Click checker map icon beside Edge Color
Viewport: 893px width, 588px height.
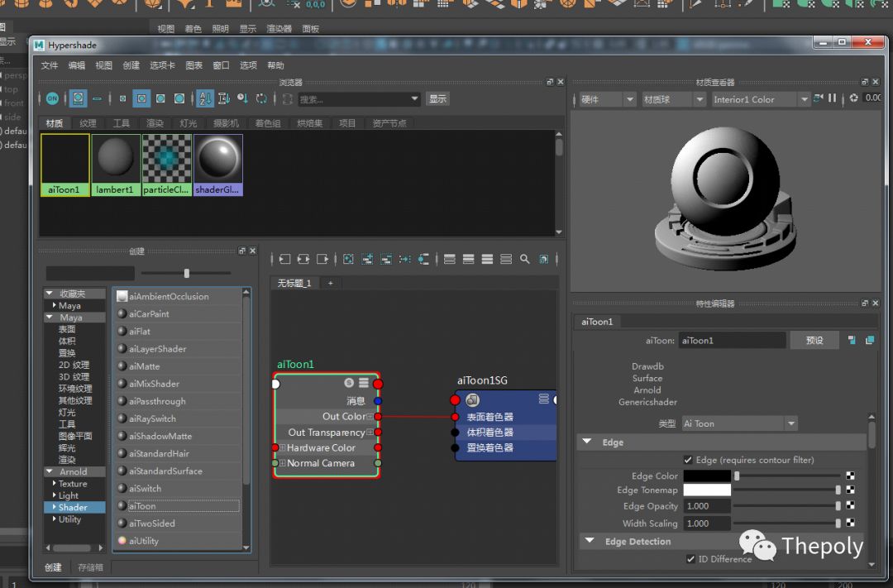tap(849, 476)
